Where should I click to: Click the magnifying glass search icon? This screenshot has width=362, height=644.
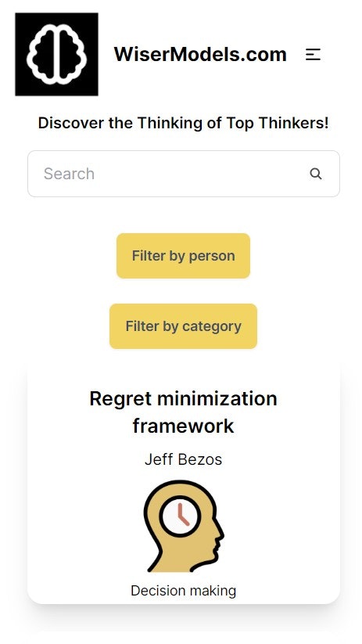coord(316,174)
